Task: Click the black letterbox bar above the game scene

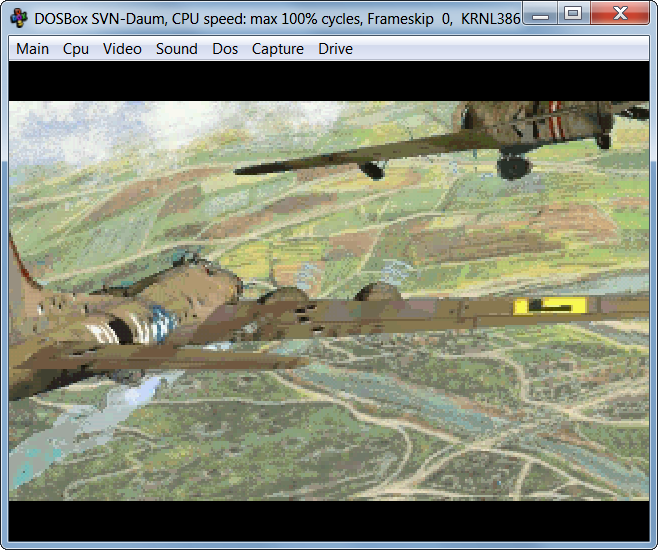Action: pyautogui.click(x=328, y=81)
